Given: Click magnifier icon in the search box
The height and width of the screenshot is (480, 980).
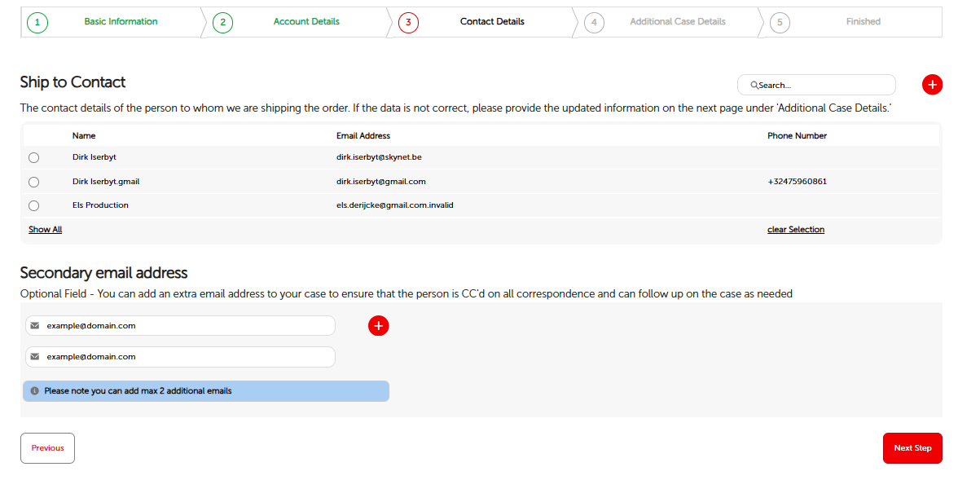Looking at the screenshot, I should click(754, 85).
